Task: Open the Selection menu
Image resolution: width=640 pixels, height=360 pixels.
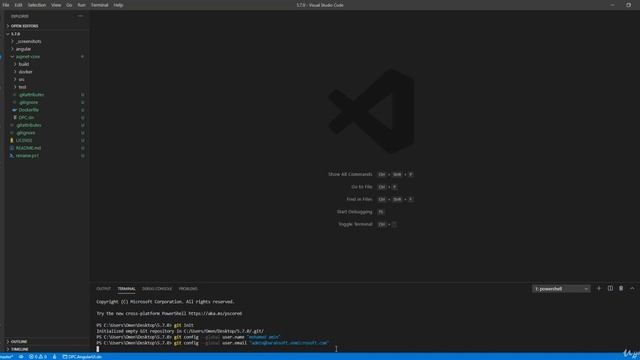Action: [x=37, y=5]
